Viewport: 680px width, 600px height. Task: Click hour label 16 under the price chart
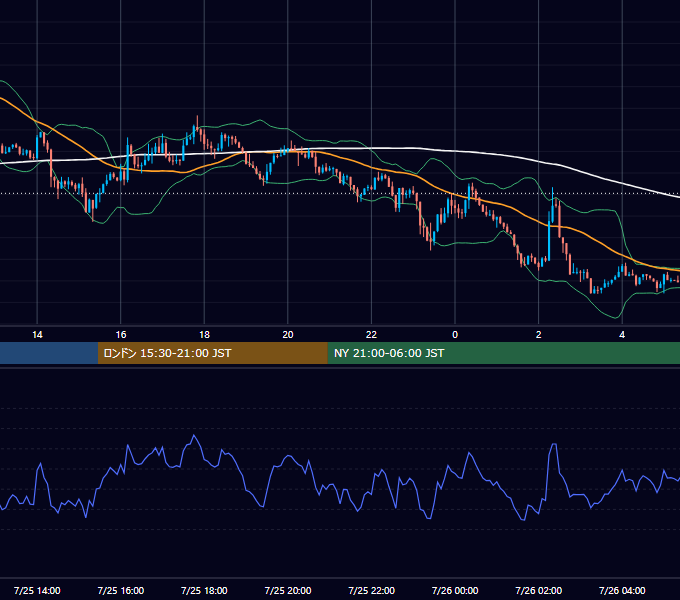121,335
